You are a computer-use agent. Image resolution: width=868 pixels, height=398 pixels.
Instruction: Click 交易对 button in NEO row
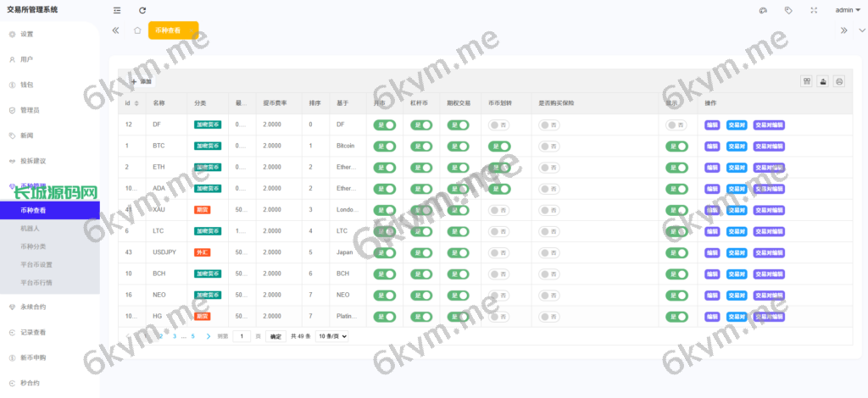pos(737,296)
